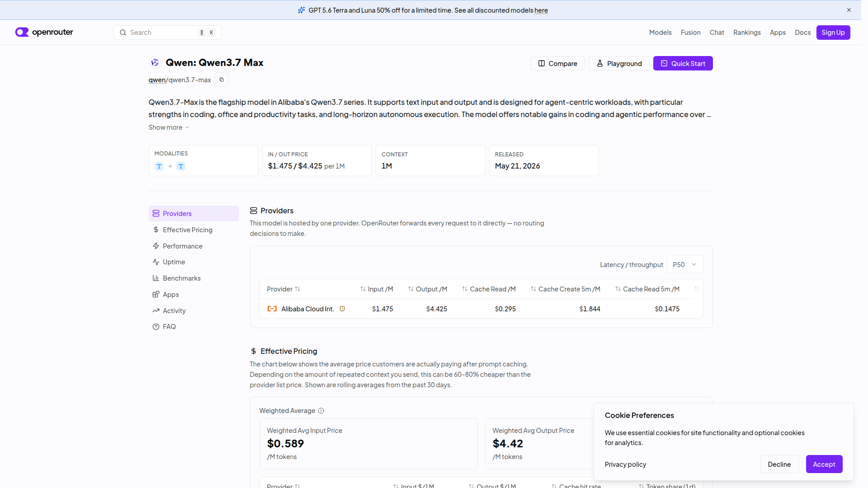Image resolution: width=868 pixels, height=488 pixels.
Task: Open Chat in top navigation
Action: [717, 33]
